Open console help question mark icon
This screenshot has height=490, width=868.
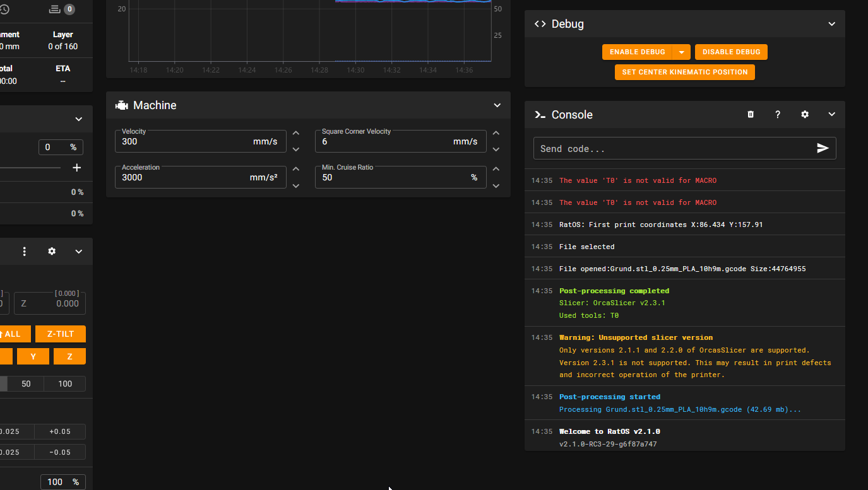tap(778, 115)
